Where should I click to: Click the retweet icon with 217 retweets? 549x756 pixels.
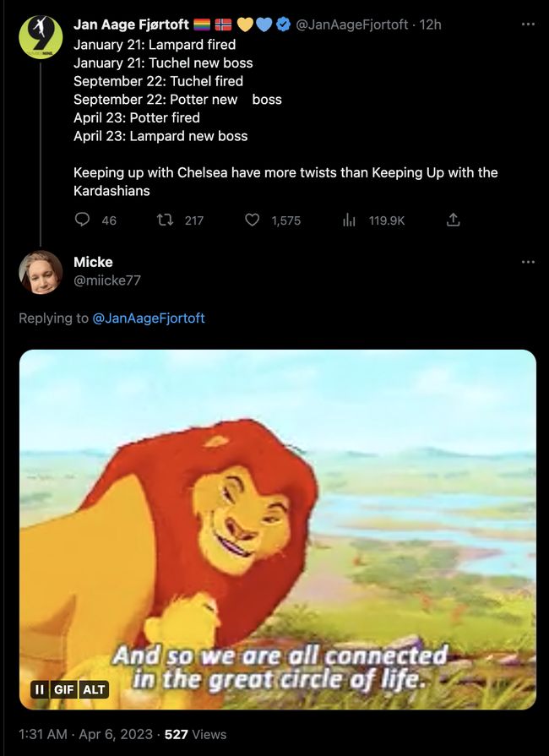pyautogui.click(x=166, y=220)
